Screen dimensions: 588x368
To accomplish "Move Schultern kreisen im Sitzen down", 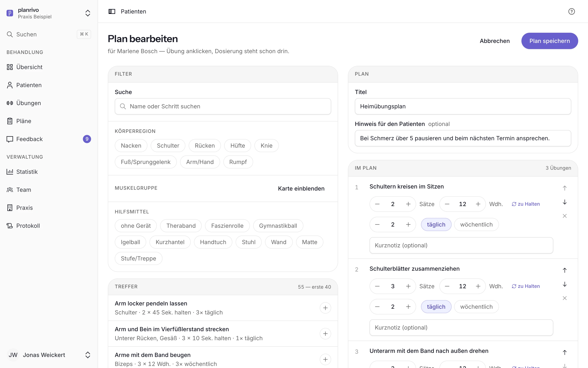I will point(565,202).
